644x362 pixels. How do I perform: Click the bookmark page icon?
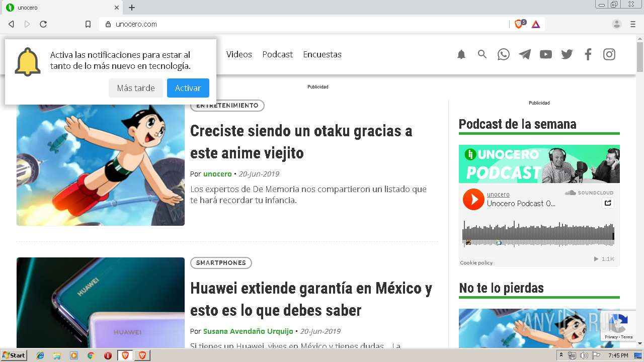pyautogui.click(x=88, y=24)
